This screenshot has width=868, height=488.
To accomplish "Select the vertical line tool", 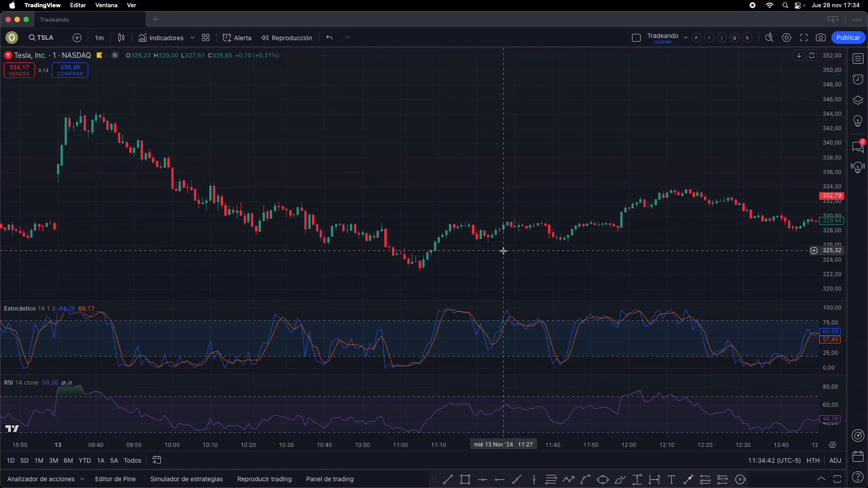I will pos(534,479).
